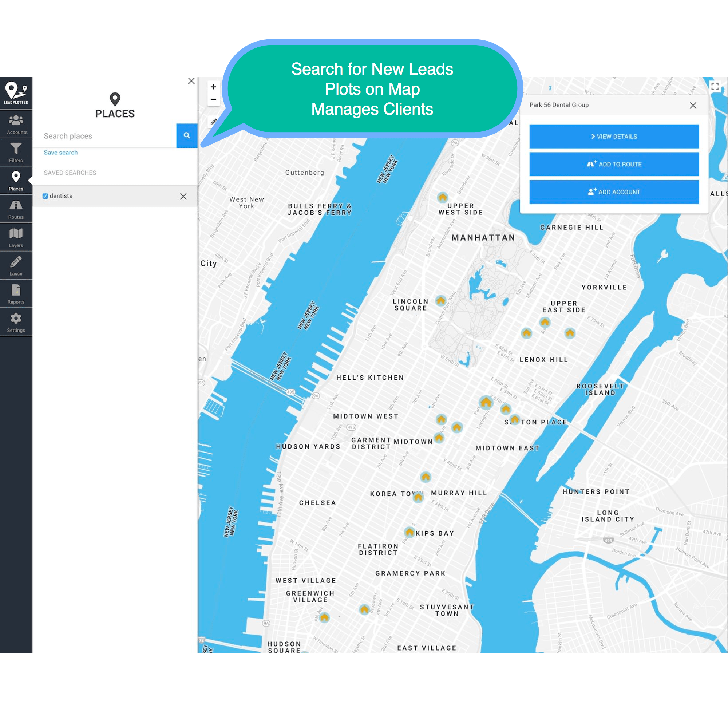
Task: Click View Details for Park 56 Dental Group
Action: (x=614, y=137)
